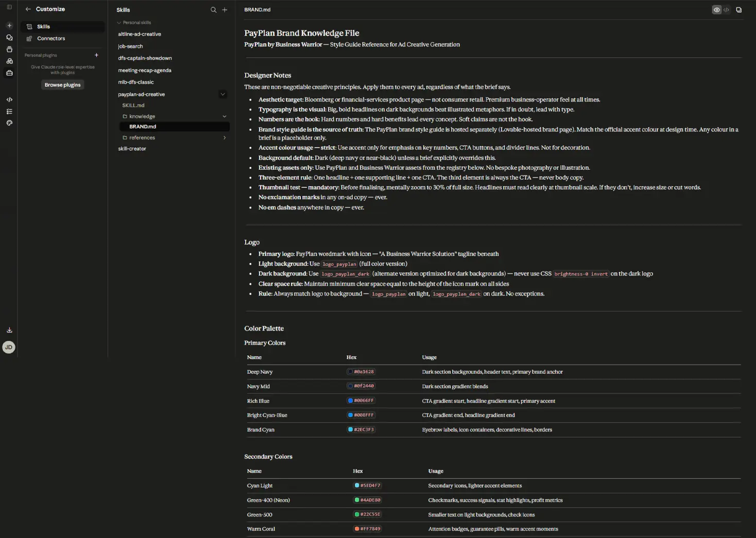The height and width of the screenshot is (538, 756).
Task: Select the payplan-ad-creative skill name
Action: [142, 94]
